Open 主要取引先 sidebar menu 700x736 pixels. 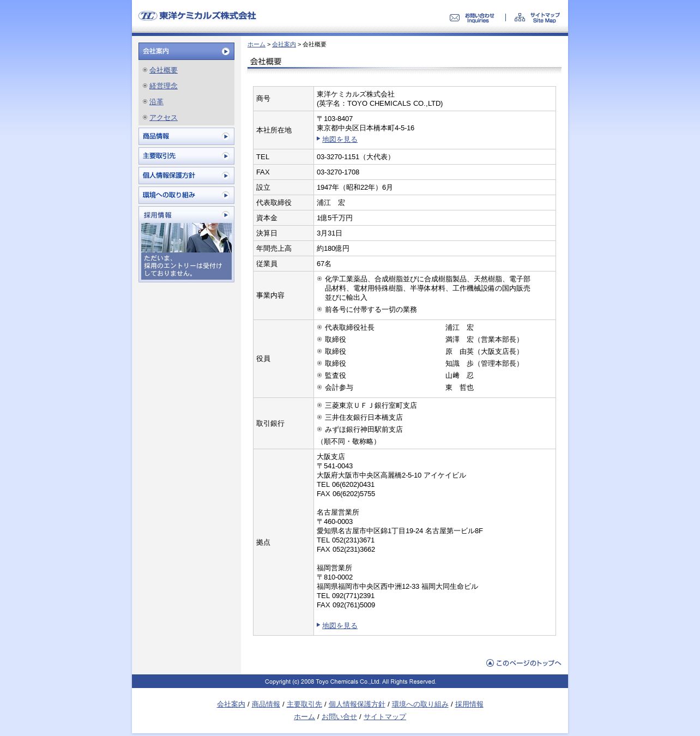tap(186, 156)
